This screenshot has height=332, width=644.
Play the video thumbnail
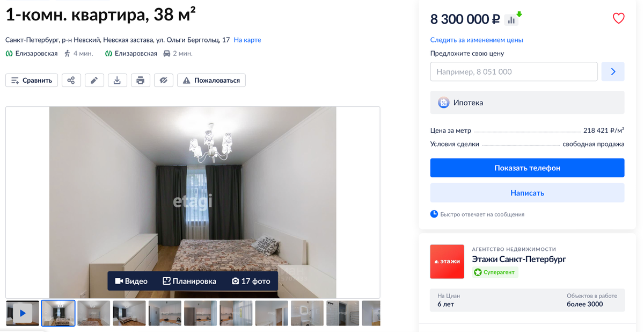click(x=23, y=313)
